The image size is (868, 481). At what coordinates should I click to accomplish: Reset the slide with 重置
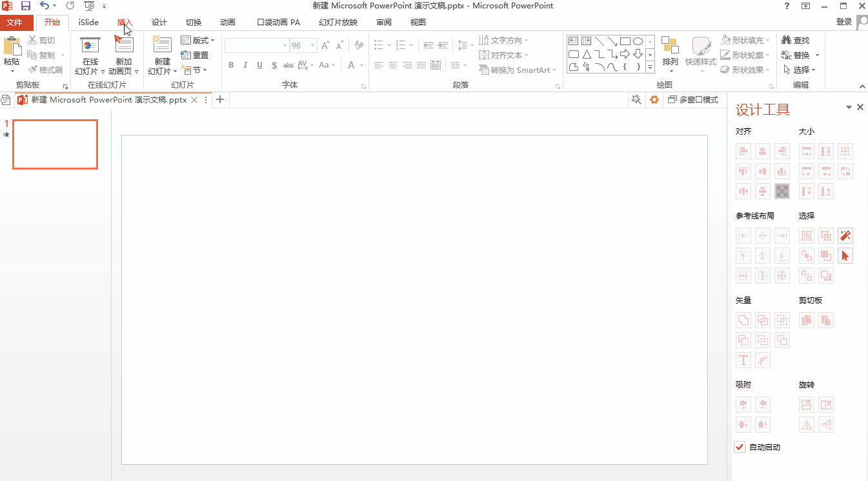click(195, 55)
